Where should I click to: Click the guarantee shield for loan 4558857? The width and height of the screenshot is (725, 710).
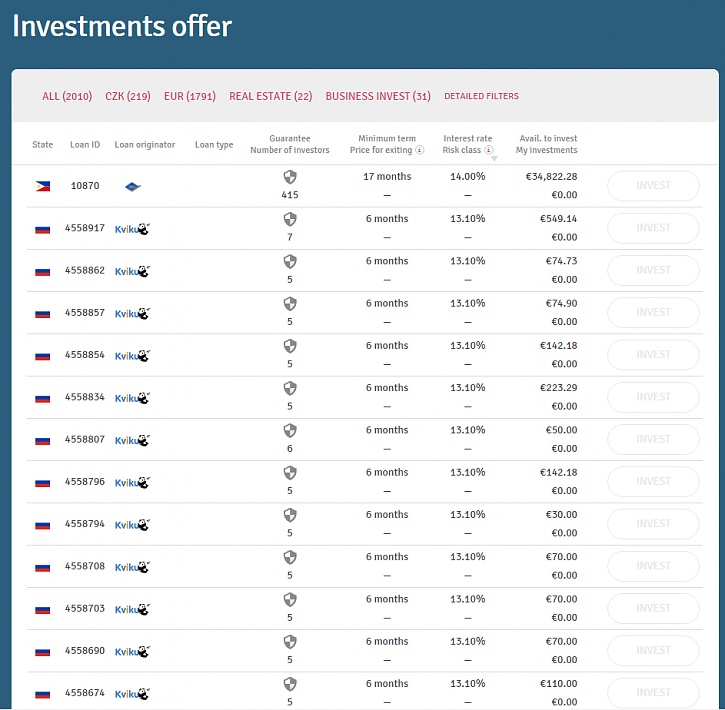(x=290, y=304)
